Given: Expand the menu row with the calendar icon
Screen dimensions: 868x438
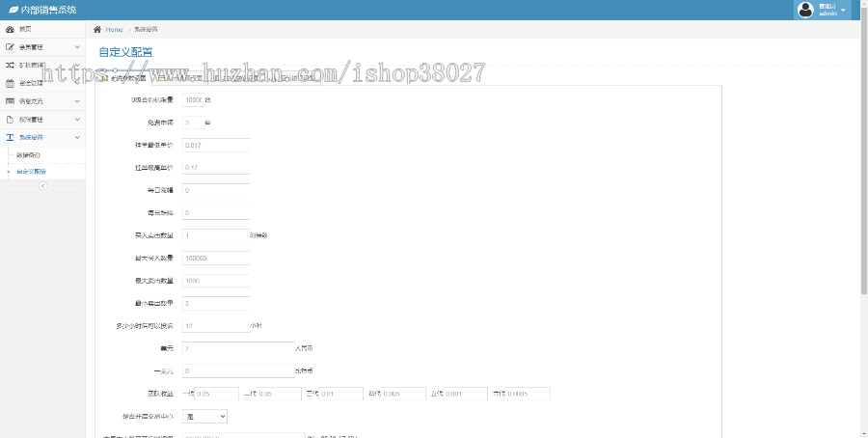Looking at the screenshot, I should tap(42, 84).
